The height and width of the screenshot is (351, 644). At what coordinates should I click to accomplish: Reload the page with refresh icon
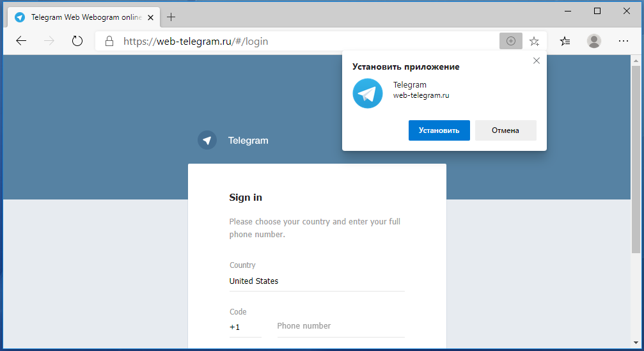point(77,41)
